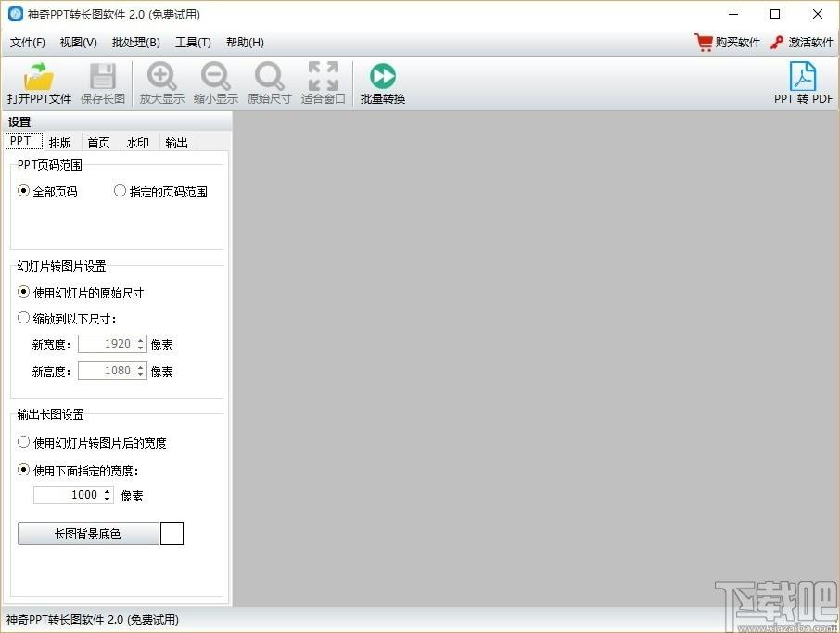Viewport: 840px width, 633px height.
Task: Click the PPT页码范围 group label
Action: point(50,164)
